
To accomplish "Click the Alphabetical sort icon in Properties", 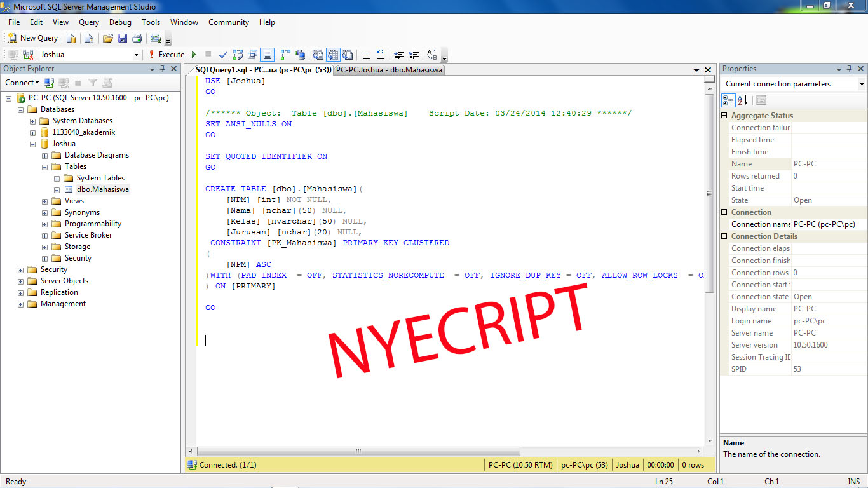I will click(x=741, y=100).
